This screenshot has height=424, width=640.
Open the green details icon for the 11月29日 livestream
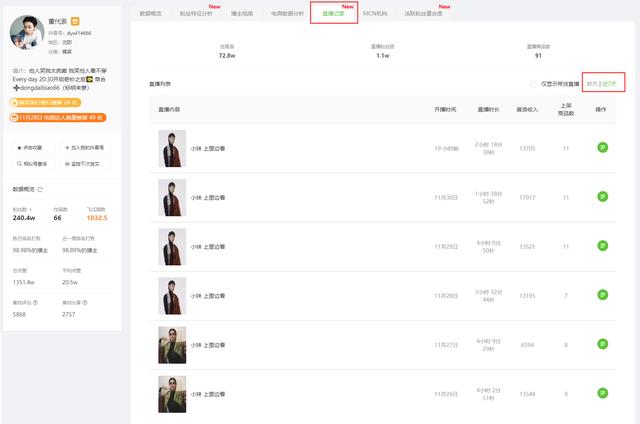pyautogui.click(x=602, y=246)
